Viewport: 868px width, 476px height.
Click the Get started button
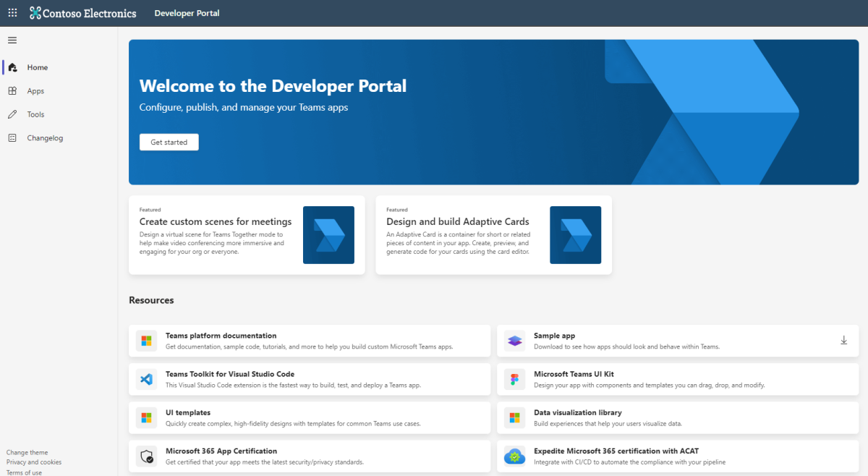click(169, 143)
